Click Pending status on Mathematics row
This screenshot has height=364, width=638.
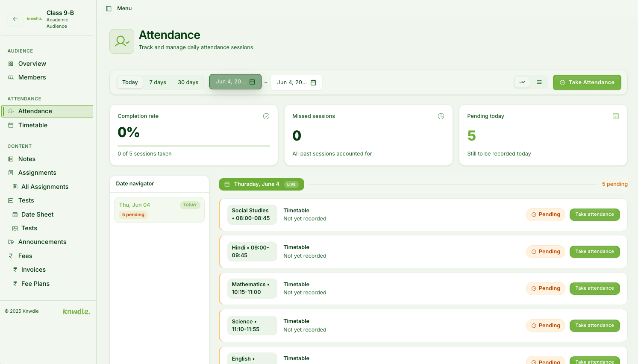(546, 288)
